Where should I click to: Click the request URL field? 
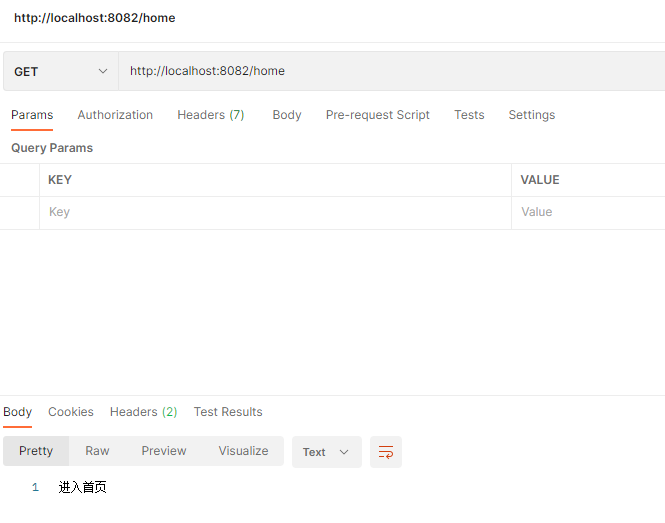click(391, 71)
